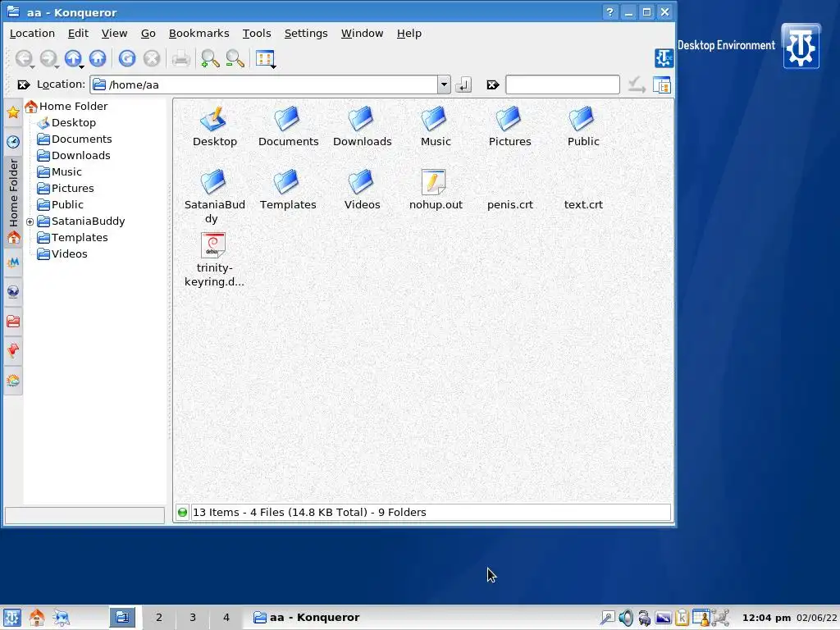
Task: Zoom in with the plus magnifier
Action: (210, 58)
